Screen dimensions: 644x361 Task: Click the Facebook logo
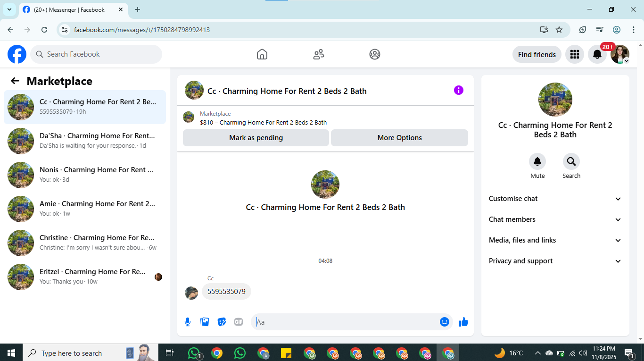[x=17, y=54]
